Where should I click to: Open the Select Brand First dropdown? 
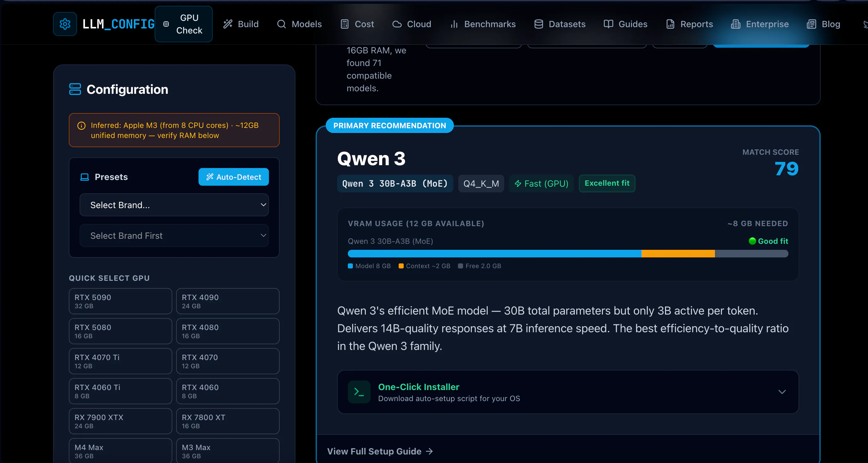tap(174, 235)
